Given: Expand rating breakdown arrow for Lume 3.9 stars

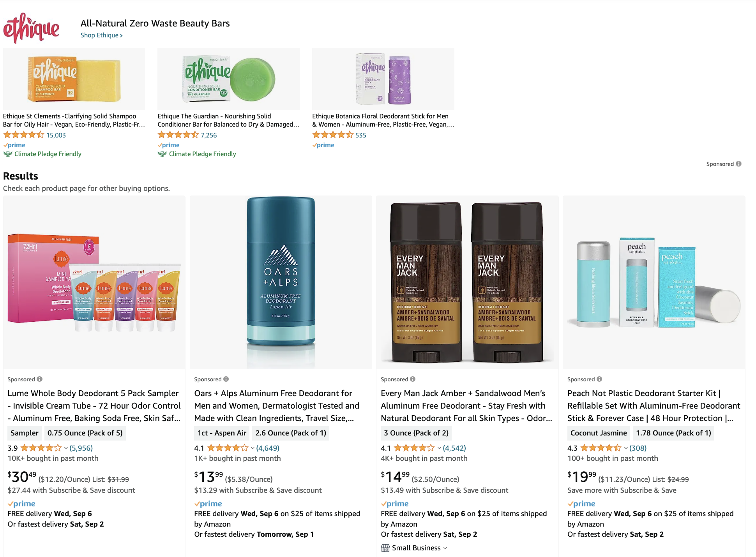Looking at the screenshot, I should click(x=66, y=448).
